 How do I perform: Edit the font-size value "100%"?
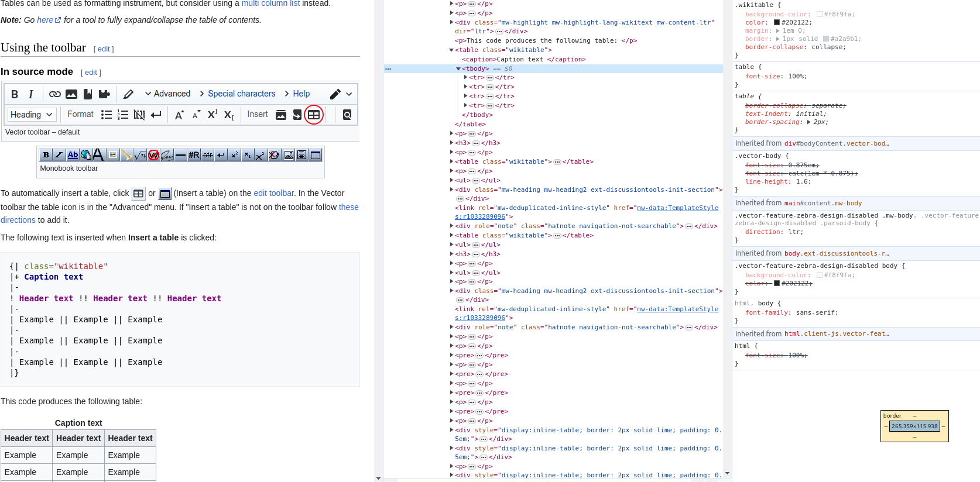(797, 76)
